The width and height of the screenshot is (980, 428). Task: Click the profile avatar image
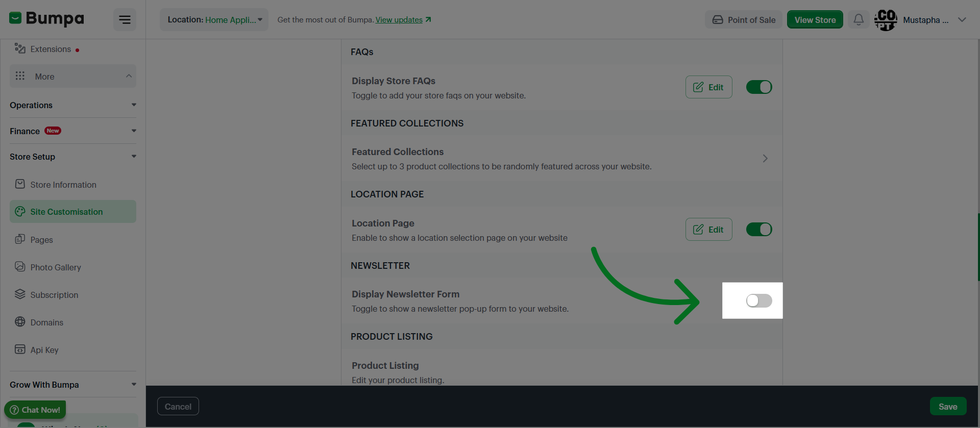click(x=886, y=20)
